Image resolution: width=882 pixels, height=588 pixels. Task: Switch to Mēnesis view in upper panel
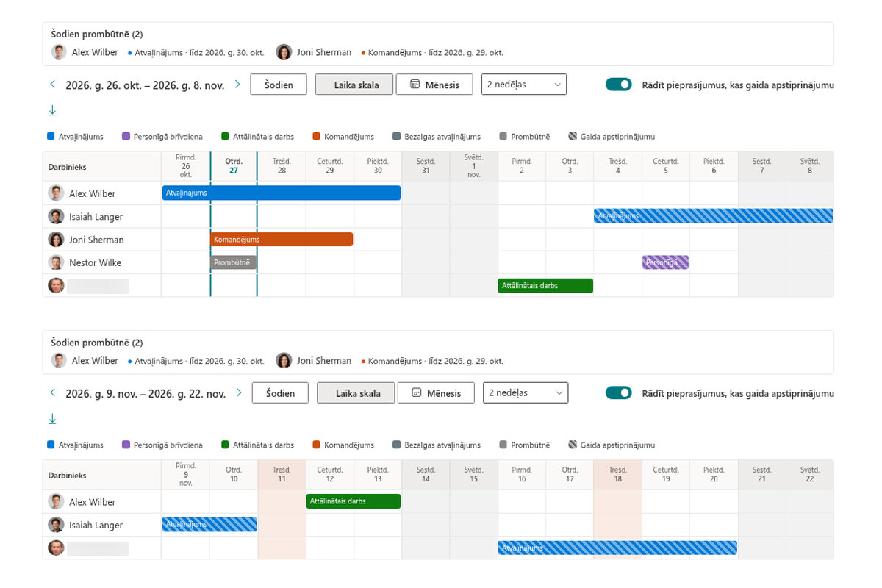(x=434, y=85)
